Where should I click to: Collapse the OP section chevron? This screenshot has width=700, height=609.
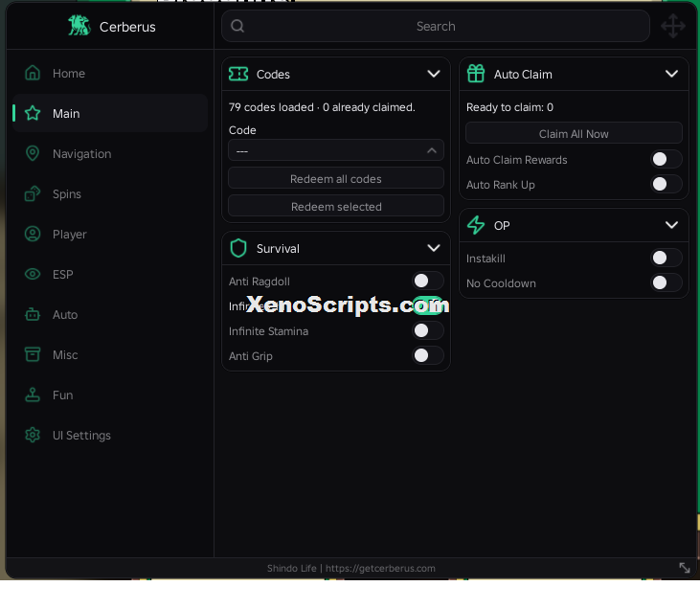tap(671, 225)
